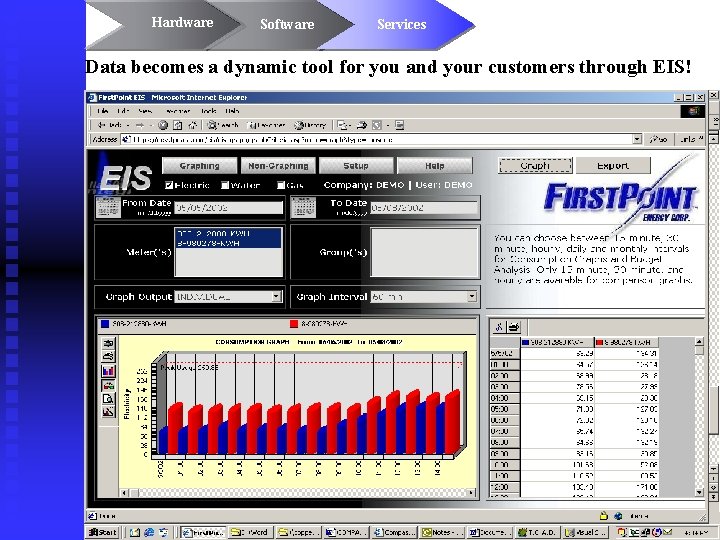Click the chart print icon in side toolbar

tap(108, 356)
